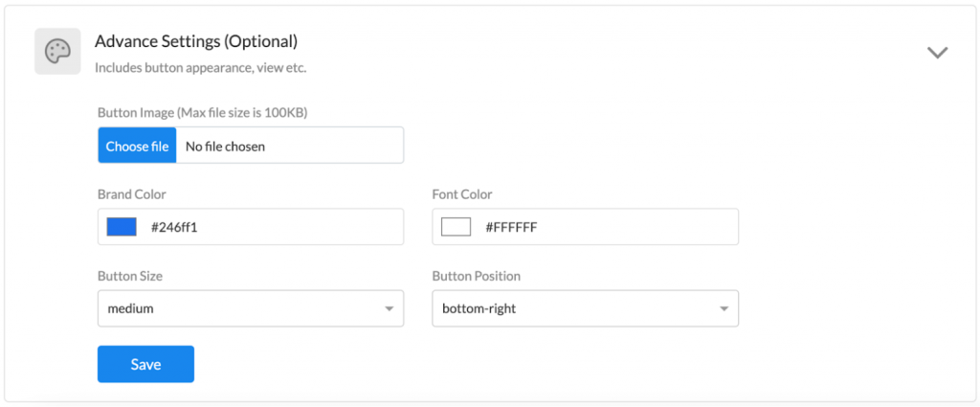Click the Font Color label

click(462, 194)
